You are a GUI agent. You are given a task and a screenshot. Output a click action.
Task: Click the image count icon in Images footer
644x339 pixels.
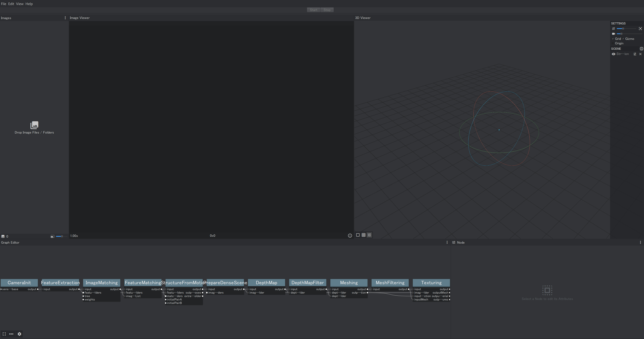(x=3, y=236)
